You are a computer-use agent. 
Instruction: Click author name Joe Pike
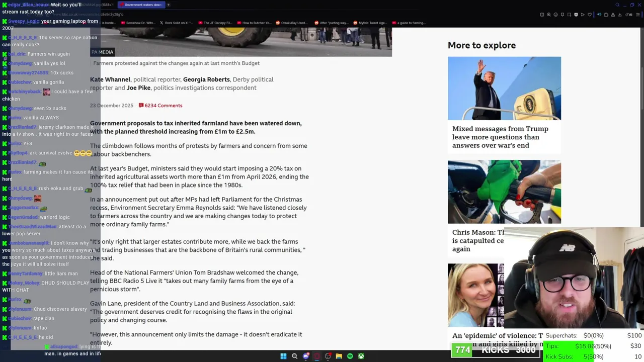138,87
